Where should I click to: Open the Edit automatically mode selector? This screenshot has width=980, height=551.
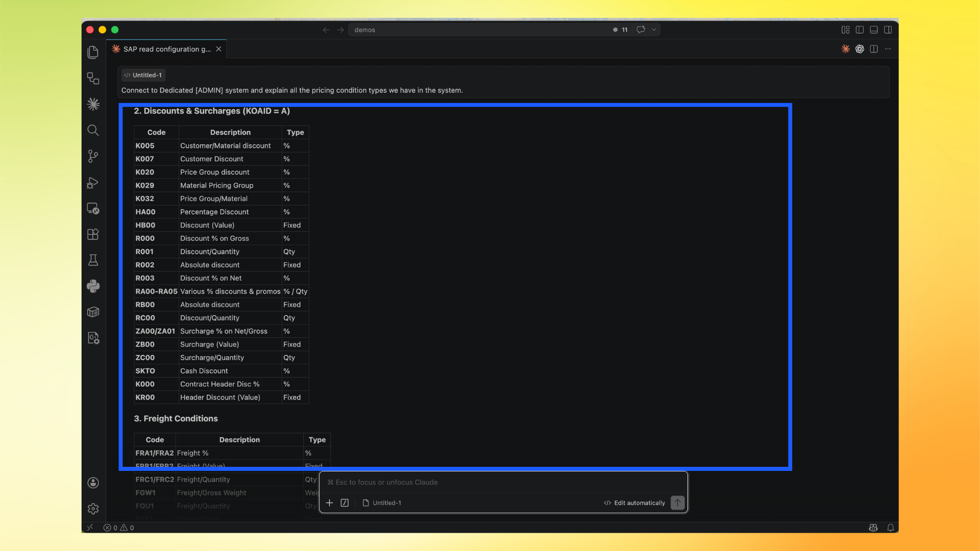pyautogui.click(x=634, y=503)
